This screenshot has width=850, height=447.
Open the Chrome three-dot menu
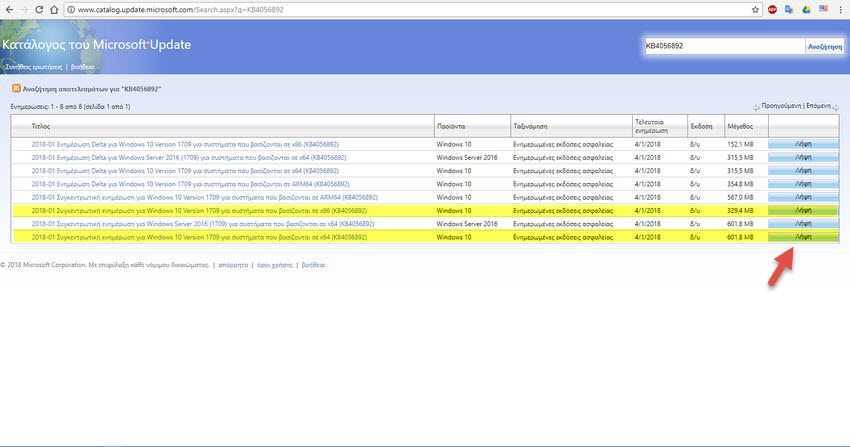click(841, 10)
